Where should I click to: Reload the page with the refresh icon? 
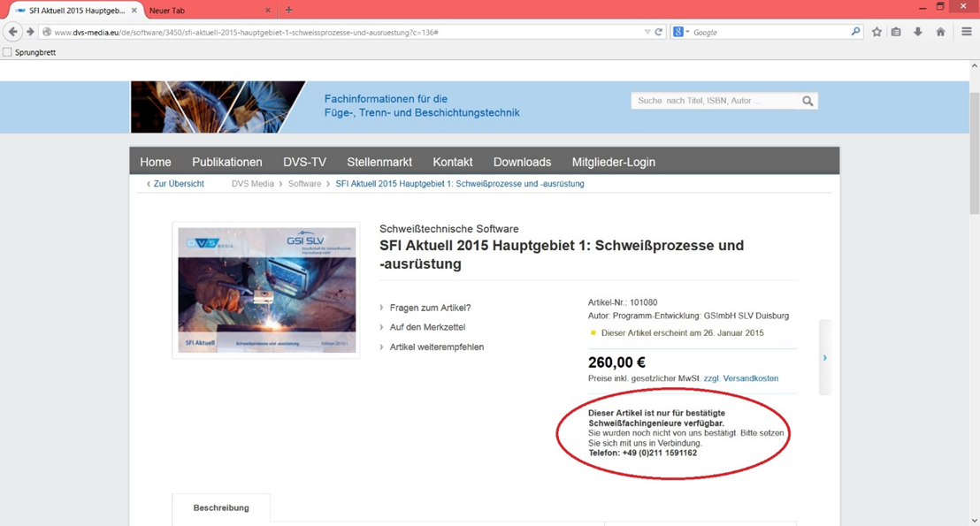click(x=659, y=32)
